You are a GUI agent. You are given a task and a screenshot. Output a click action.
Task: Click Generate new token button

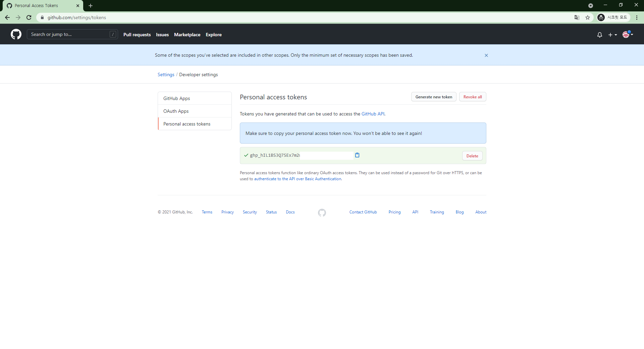coord(434,97)
